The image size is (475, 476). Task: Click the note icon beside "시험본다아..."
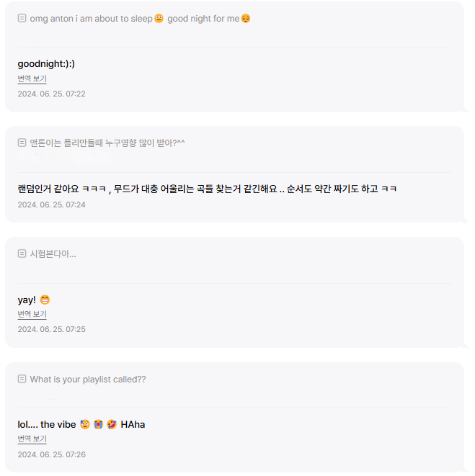[x=22, y=253]
